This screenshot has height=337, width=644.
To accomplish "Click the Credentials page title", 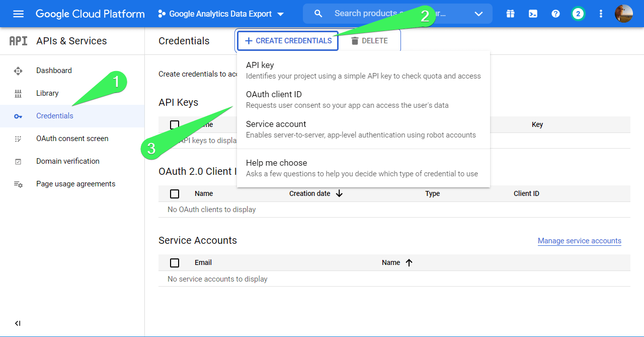I will (184, 41).
